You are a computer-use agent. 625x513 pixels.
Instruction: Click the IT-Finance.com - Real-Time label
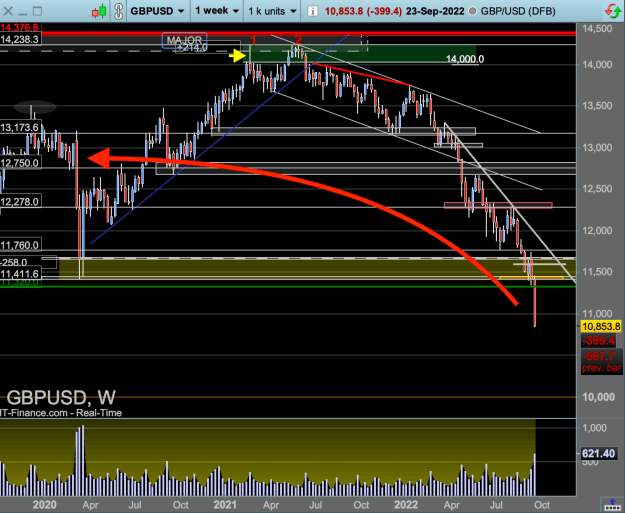tap(61, 413)
